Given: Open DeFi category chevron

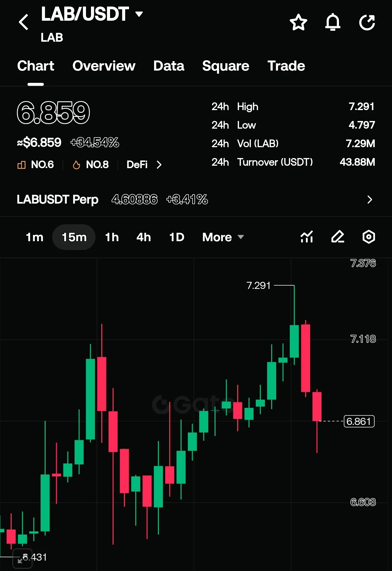Looking at the screenshot, I should point(159,165).
